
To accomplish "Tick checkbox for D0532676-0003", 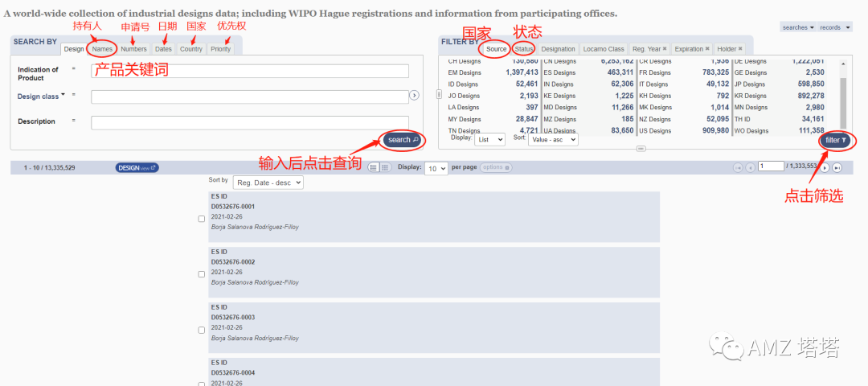I will 202,330.
